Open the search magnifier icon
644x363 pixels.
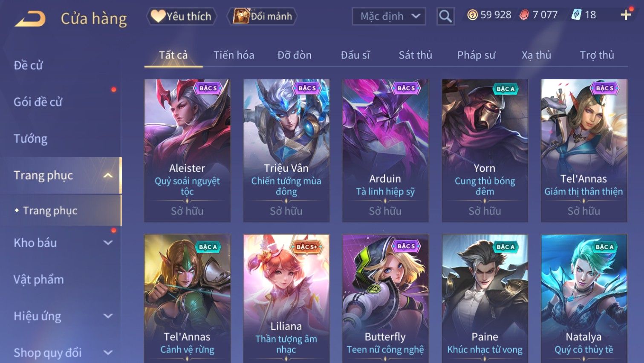point(445,16)
